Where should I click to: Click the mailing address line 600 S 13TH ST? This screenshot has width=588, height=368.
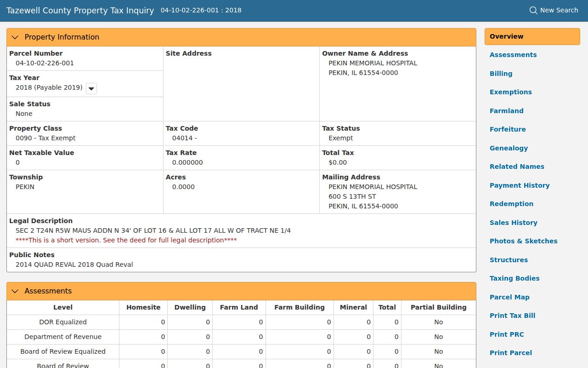[x=352, y=196]
